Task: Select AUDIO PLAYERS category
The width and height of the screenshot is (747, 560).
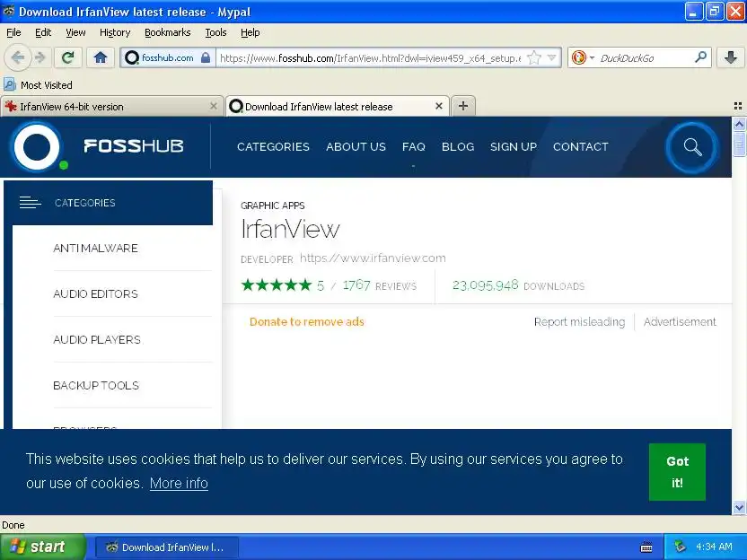Action: click(97, 339)
